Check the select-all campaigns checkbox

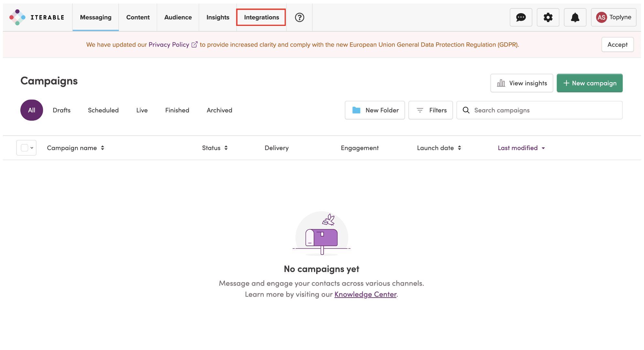[x=24, y=148]
